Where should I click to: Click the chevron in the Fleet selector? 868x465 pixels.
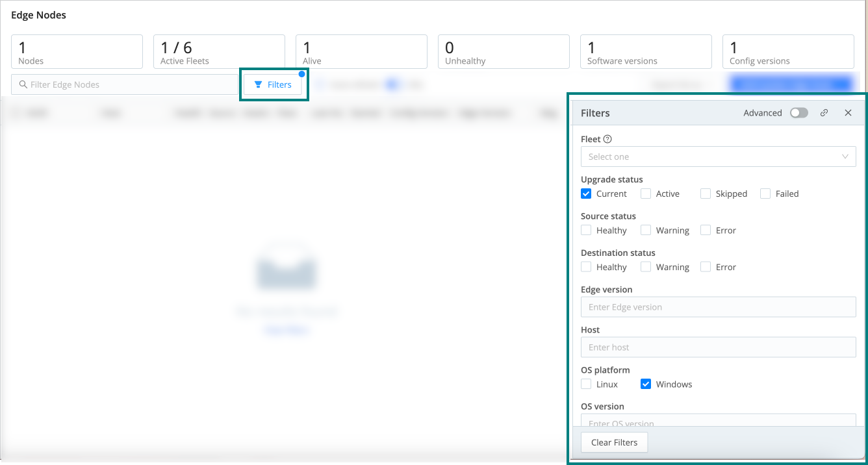click(x=845, y=157)
